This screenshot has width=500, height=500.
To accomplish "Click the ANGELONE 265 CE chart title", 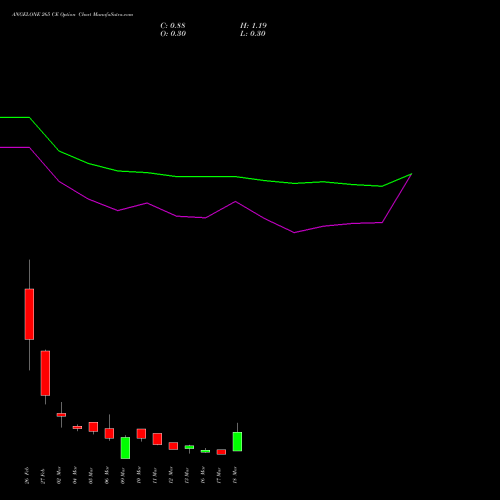I will [x=72, y=15].
